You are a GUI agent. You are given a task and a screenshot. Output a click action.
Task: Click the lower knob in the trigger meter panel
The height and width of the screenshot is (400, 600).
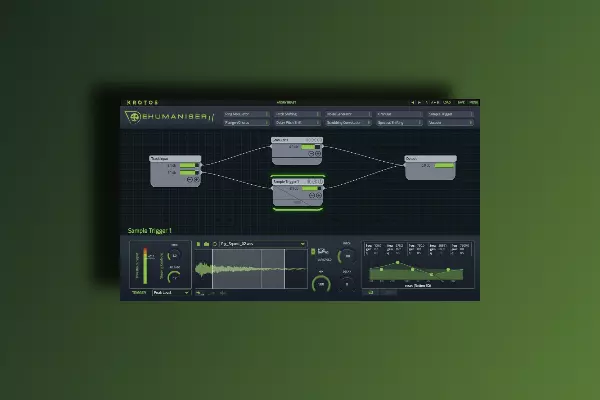pos(174,277)
